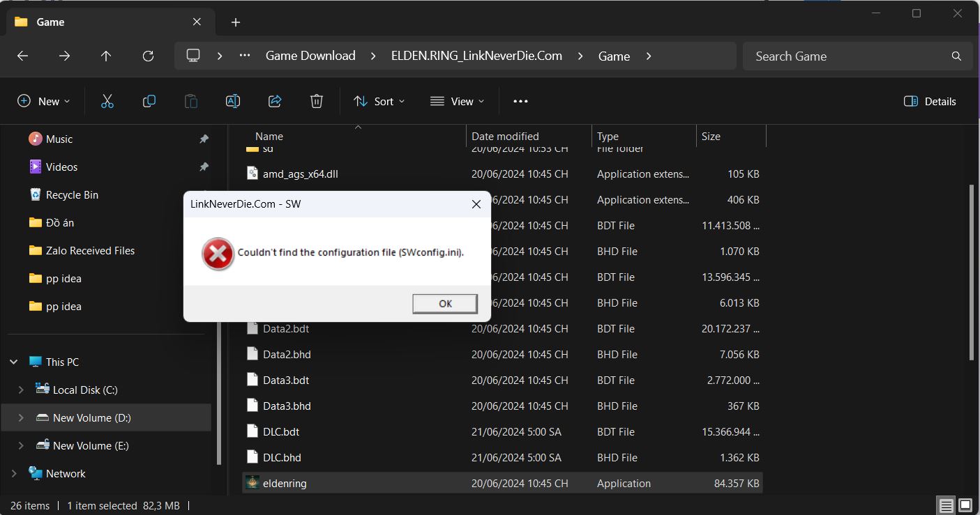This screenshot has width=980, height=515.
Task: Click the Rename icon in toolbar
Action: coord(232,101)
